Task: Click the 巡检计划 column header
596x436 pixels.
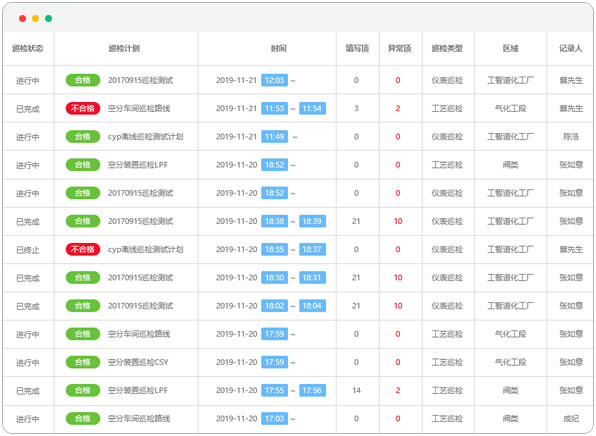Action: (x=124, y=48)
